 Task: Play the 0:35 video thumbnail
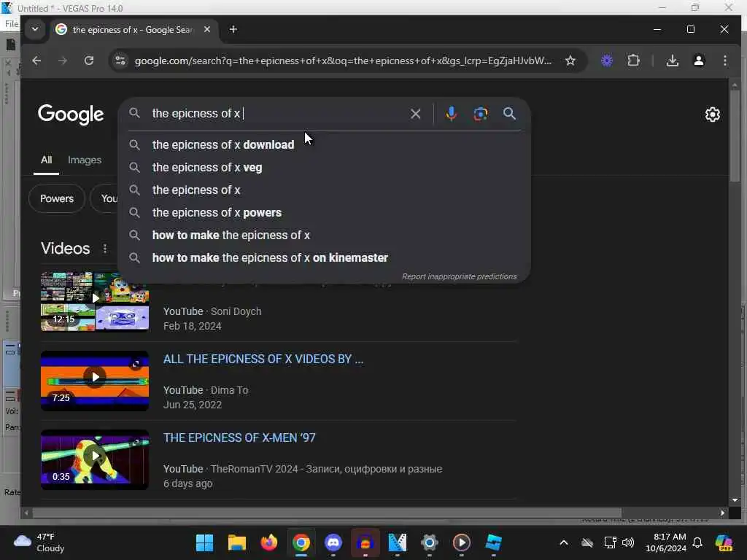95,459
